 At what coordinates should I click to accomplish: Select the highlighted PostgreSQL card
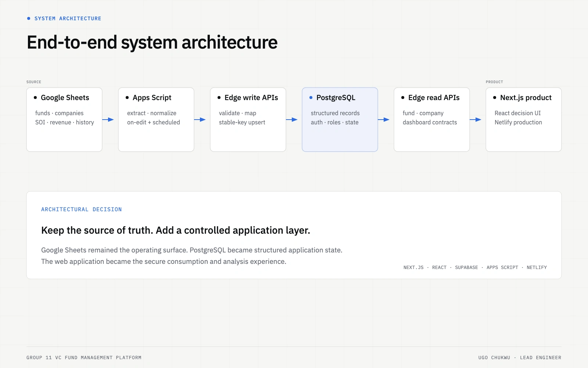(340, 120)
